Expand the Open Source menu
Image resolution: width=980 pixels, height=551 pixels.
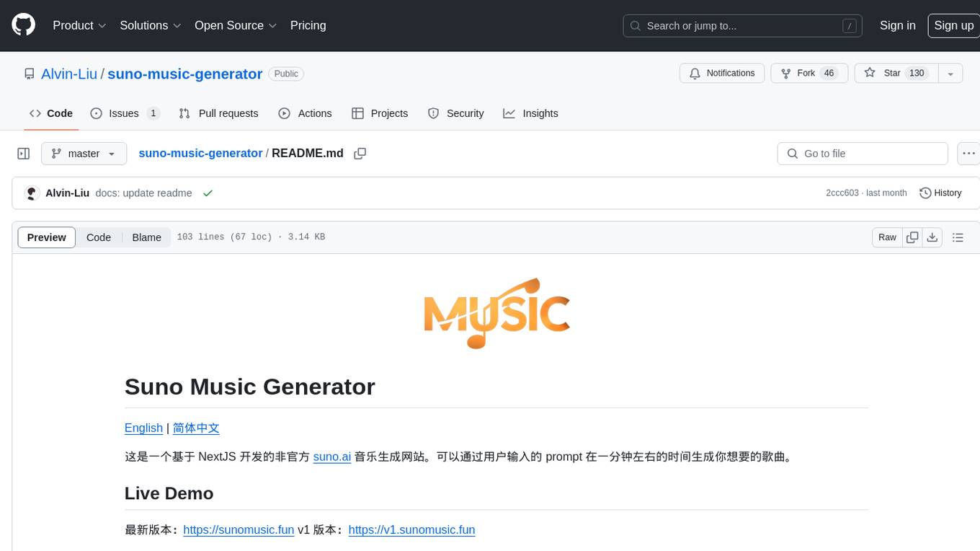click(236, 25)
